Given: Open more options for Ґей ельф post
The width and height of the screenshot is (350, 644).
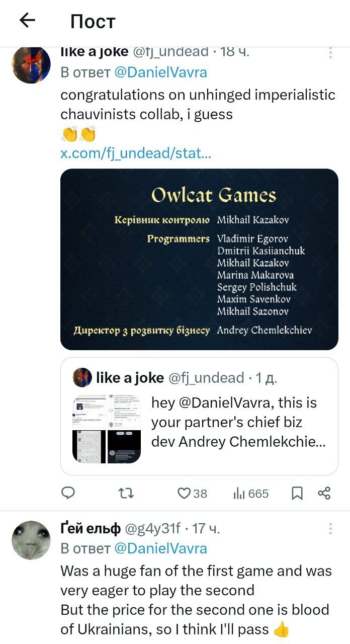Looking at the screenshot, I should tap(330, 528).
